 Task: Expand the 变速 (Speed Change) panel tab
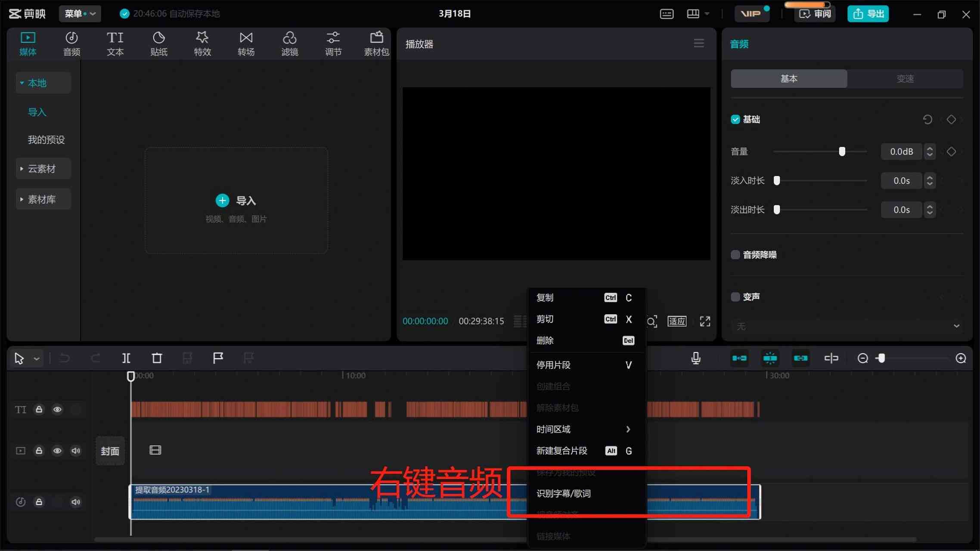905,79
